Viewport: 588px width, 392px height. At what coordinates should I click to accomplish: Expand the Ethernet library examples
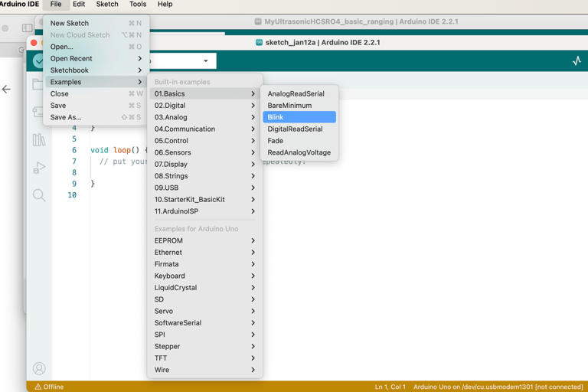coord(204,253)
